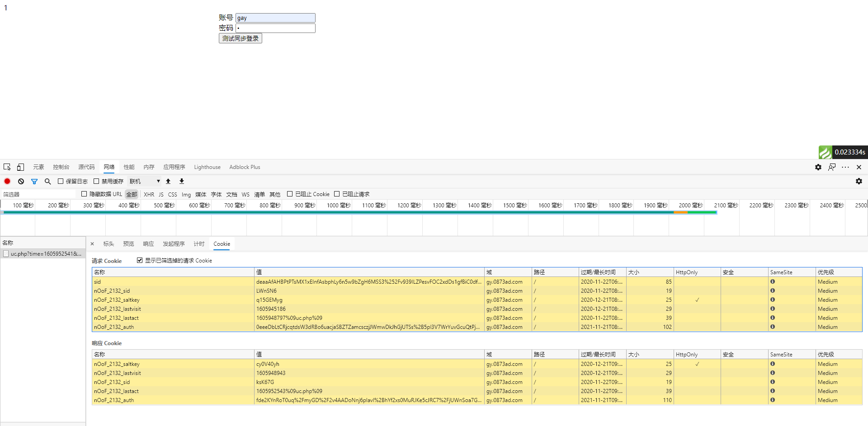Image resolution: width=868 pixels, height=426 pixels.
Task: Enable the 保留日志 checkbox
Action: (x=61, y=181)
